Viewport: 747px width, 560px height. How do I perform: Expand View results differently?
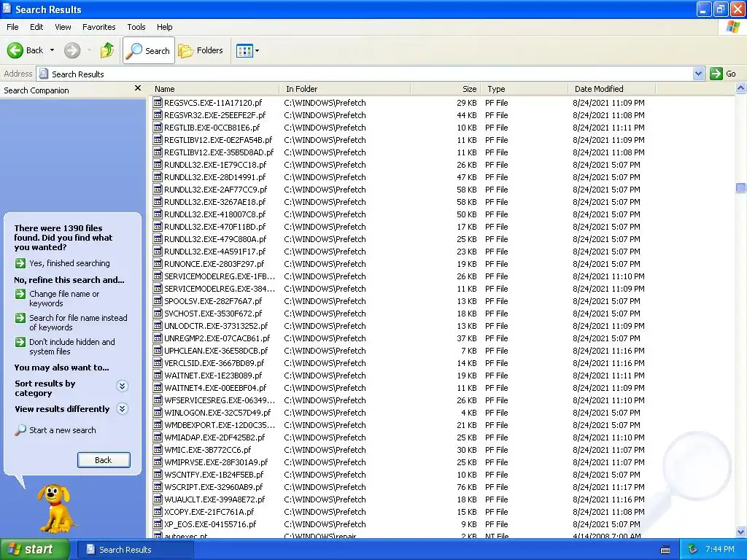(x=123, y=408)
